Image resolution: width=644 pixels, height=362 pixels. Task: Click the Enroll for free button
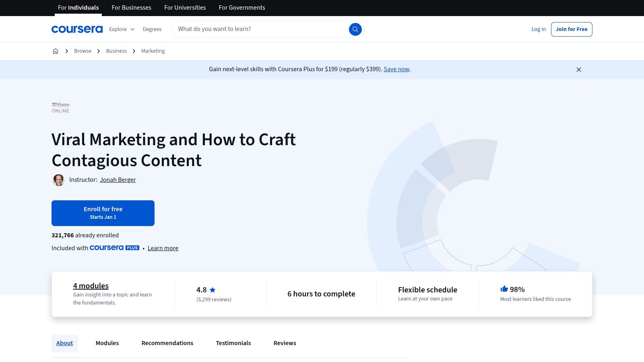(103, 213)
